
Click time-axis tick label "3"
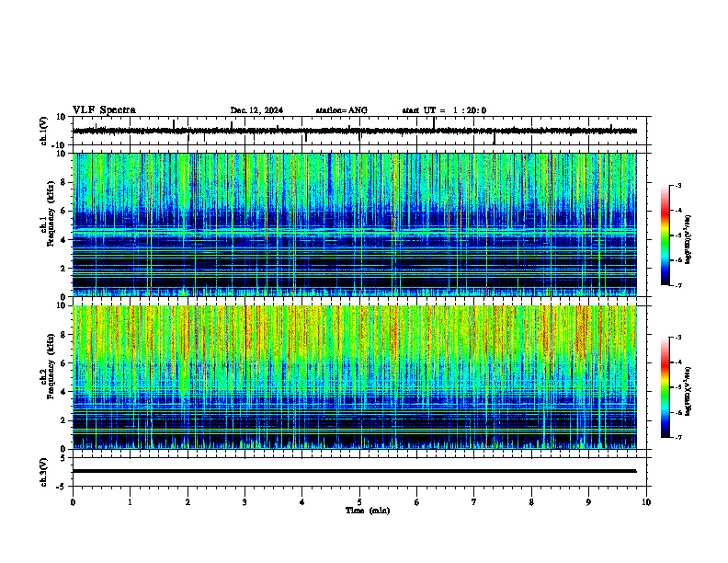click(245, 502)
